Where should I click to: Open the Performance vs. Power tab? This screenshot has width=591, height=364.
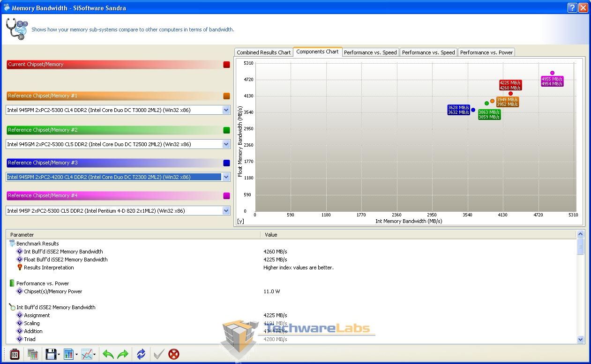(x=486, y=52)
